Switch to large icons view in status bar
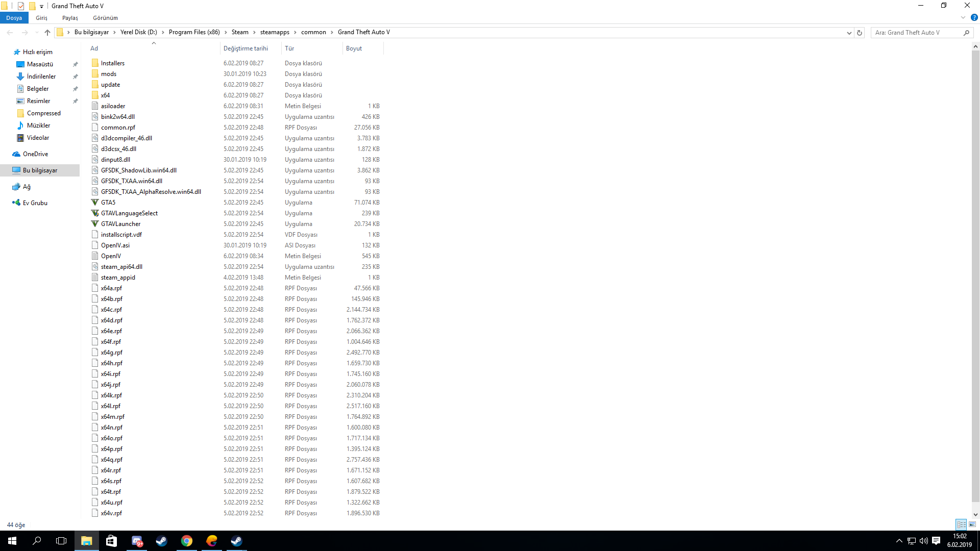This screenshot has width=980, height=551. 972,524
